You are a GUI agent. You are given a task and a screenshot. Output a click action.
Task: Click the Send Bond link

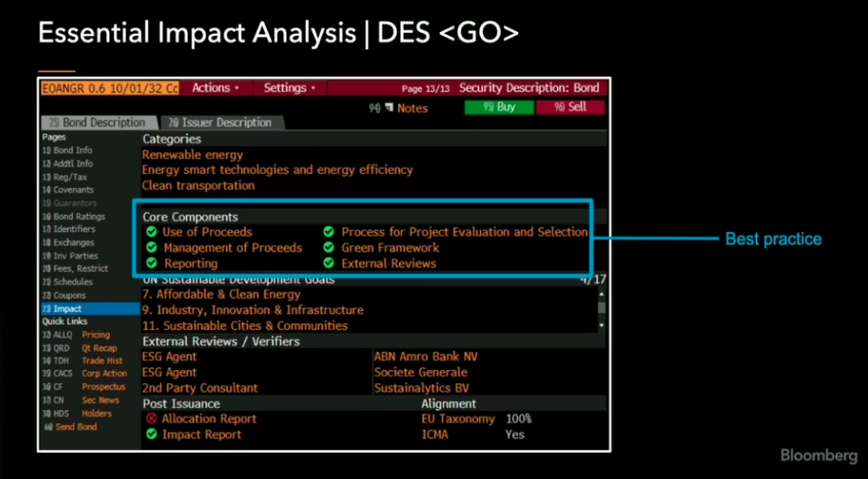point(70,427)
